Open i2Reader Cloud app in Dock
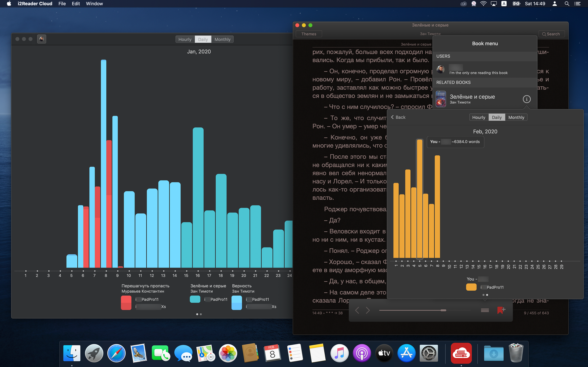 pyautogui.click(x=461, y=353)
